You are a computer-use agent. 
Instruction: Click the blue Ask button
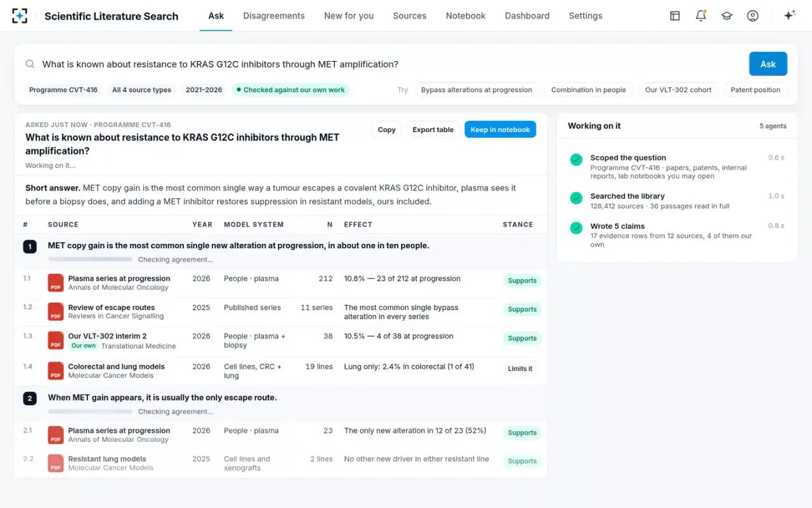coord(768,64)
